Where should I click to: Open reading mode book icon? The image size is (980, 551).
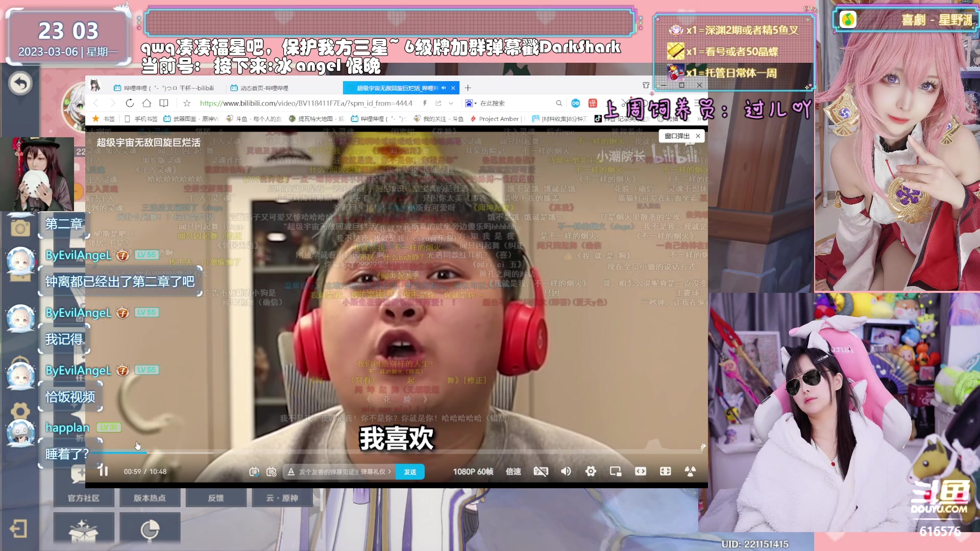[164, 103]
